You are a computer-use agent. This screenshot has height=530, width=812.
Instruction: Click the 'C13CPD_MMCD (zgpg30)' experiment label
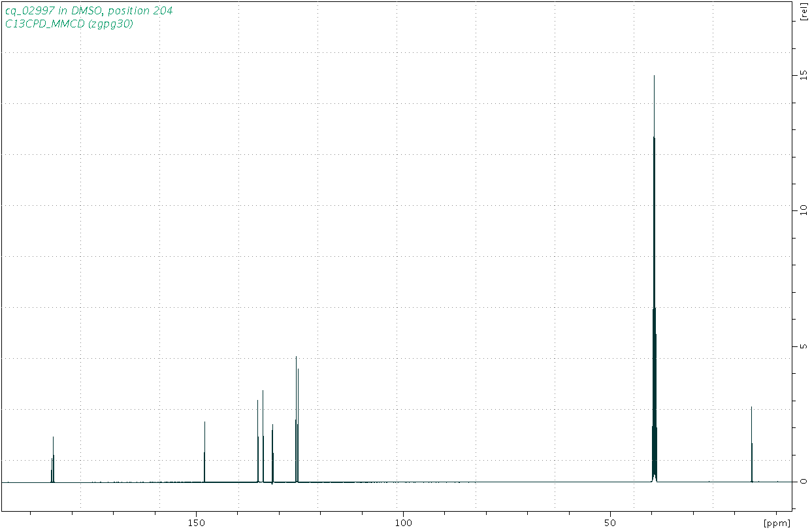69,24
